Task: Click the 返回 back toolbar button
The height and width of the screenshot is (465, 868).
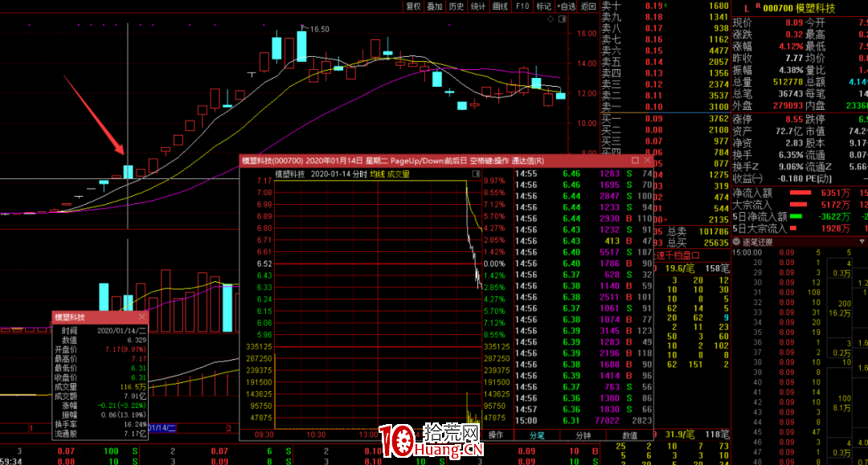Action: pos(588,6)
